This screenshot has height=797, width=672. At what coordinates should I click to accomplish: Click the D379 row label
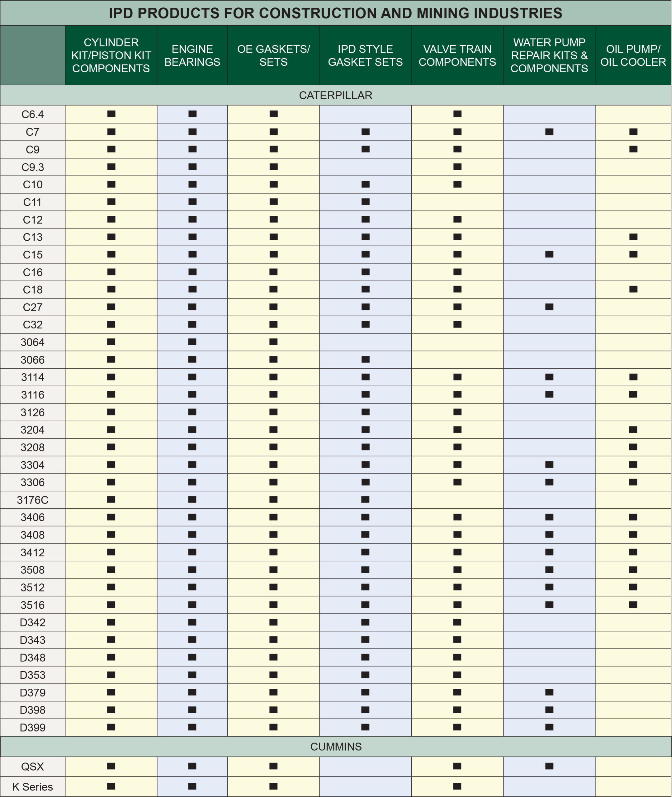pyautogui.click(x=33, y=692)
